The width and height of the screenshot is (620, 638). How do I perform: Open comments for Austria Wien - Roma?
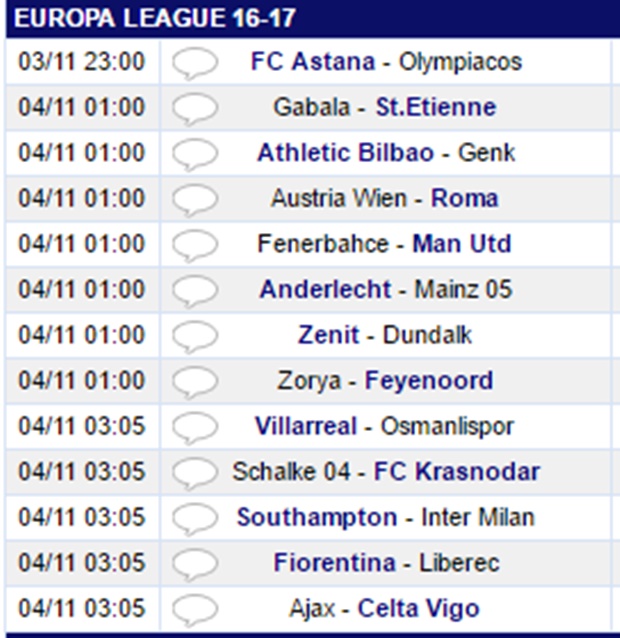pyautogui.click(x=195, y=199)
